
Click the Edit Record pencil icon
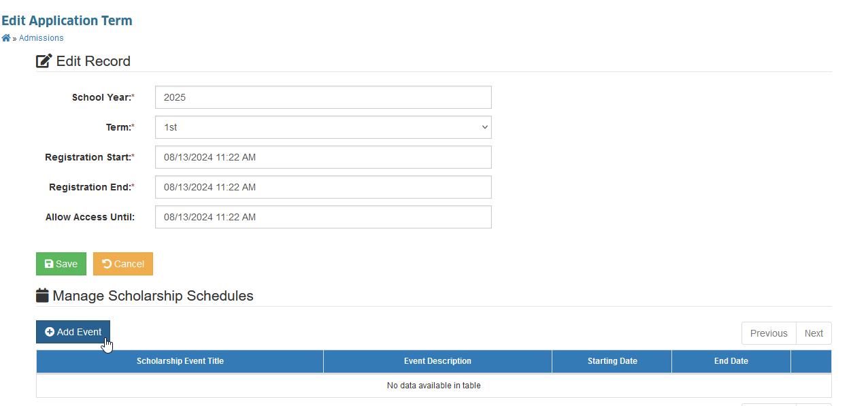[x=44, y=61]
